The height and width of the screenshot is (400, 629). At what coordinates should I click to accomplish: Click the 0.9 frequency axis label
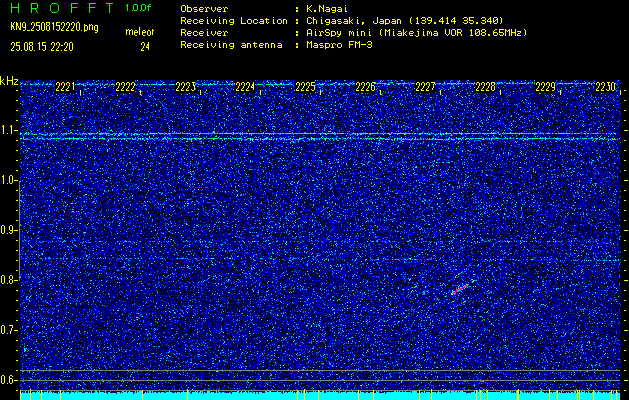[x=9, y=230]
